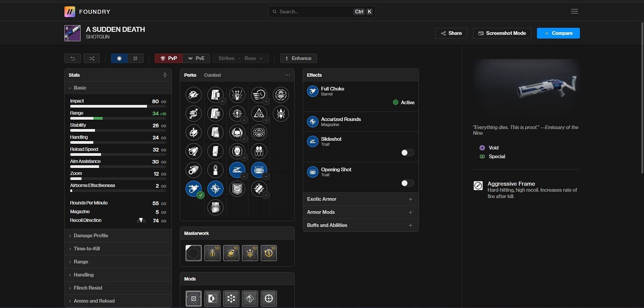Select the single bullet magazine perk icon
The image size is (644, 308).
(x=215, y=170)
